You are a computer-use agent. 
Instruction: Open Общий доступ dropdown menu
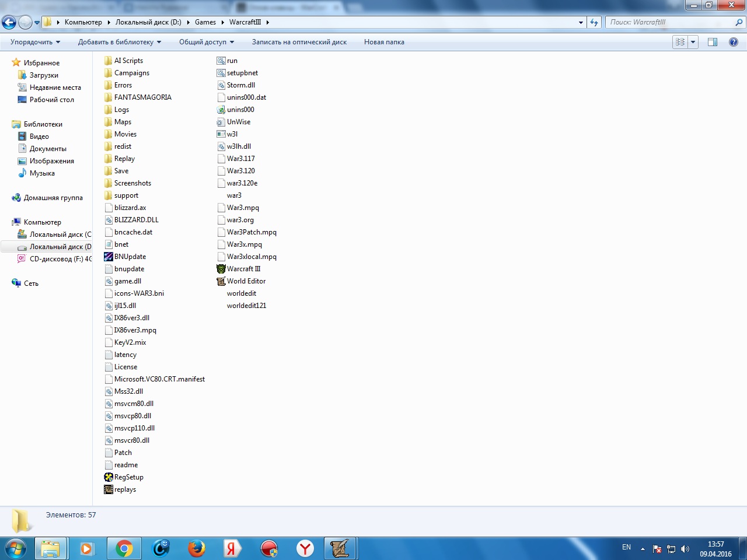coord(207,42)
